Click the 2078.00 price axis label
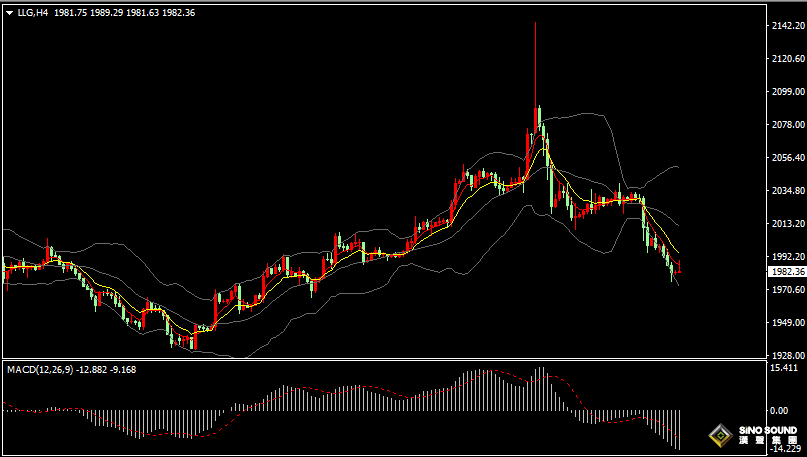807x457 pixels. (788, 125)
